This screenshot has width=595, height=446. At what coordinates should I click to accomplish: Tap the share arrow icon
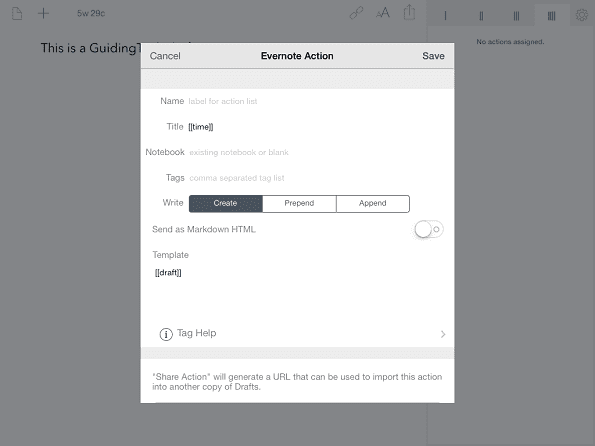tap(409, 12)
